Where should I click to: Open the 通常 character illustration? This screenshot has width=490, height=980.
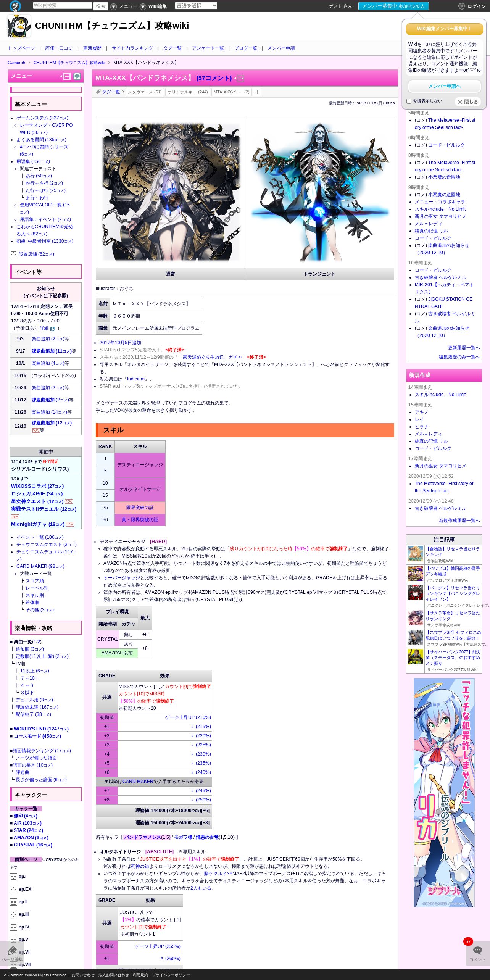tap(170, 192)
